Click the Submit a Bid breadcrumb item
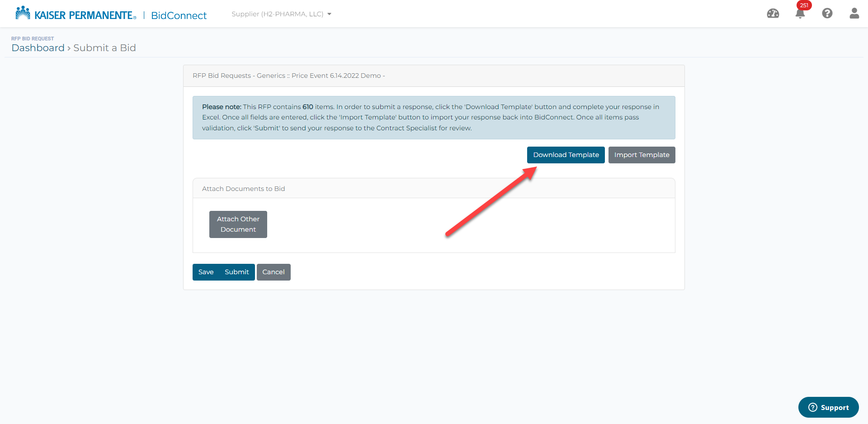 pos(104,48)
